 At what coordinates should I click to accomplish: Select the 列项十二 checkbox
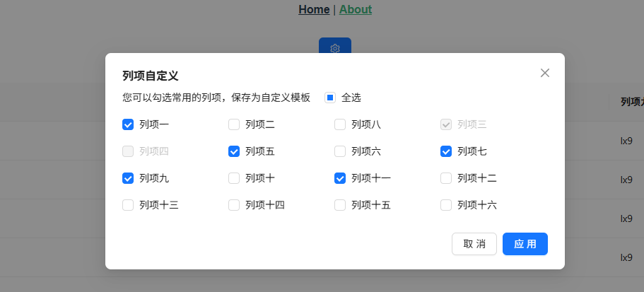(445, 178)
